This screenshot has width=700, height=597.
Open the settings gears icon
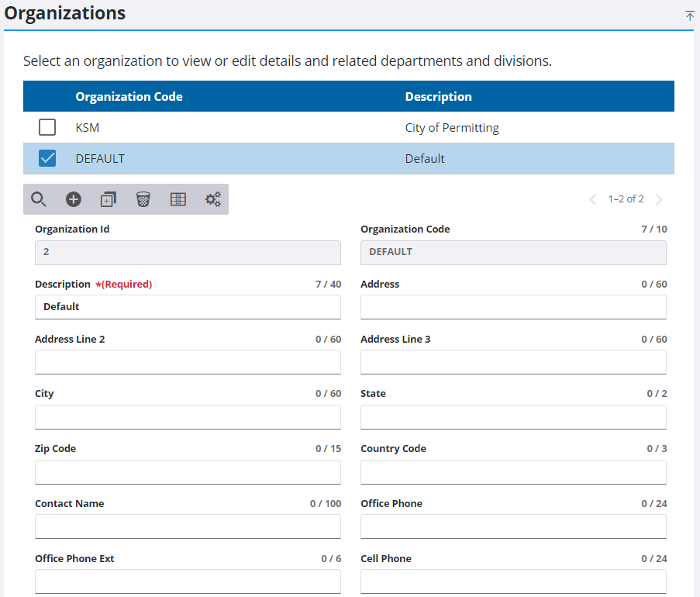click(x=212, y=199)
